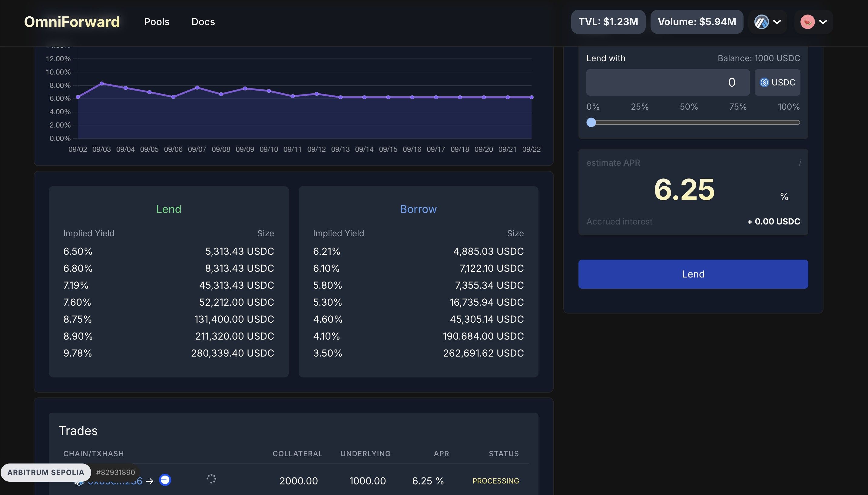Set the slider to 25%
This screenshot has width=868, height=495.
(640, 107)
